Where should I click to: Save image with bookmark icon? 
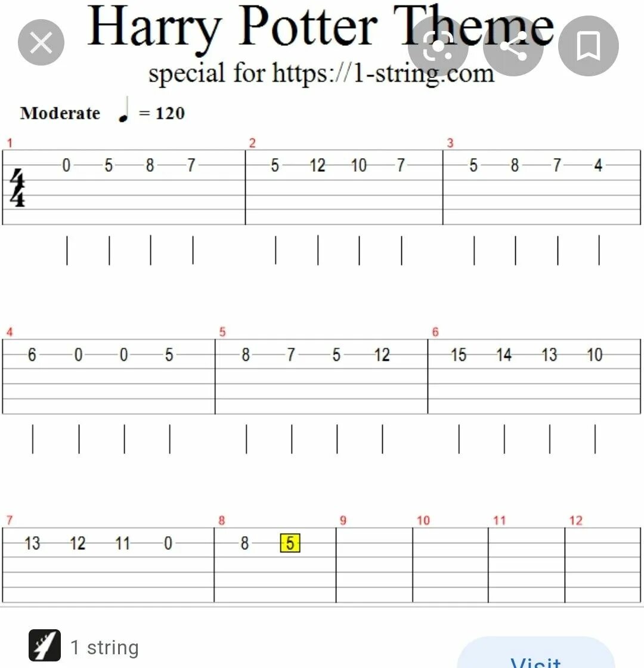(x=588, y=46)
